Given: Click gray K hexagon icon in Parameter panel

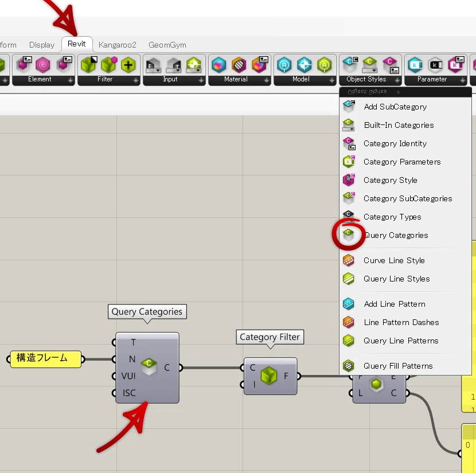Looking at the screenshot, I should tap(435, 65).
